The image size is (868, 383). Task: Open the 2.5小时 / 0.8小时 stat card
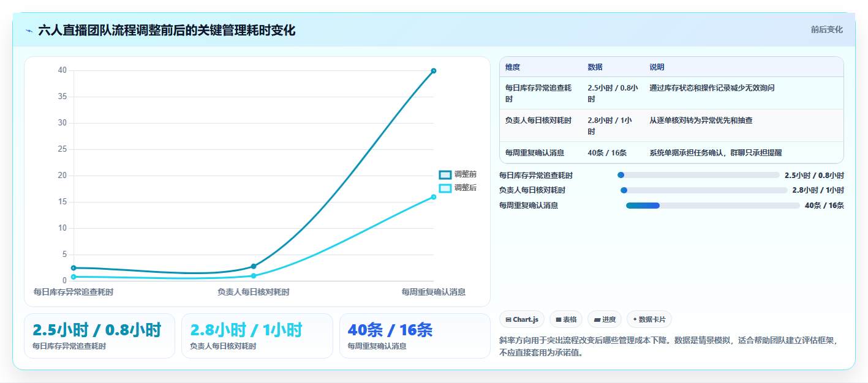coord(99,336)
